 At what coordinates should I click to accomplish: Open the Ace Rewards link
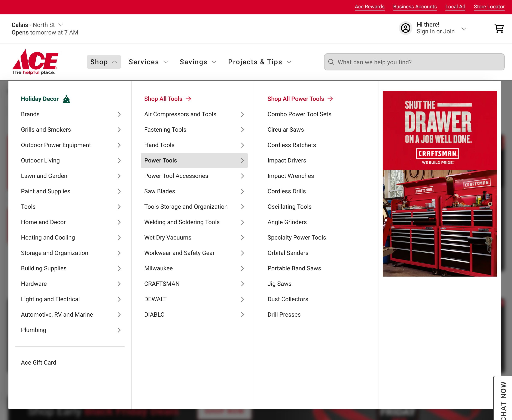pyautogui.click(x=369, y=7)
